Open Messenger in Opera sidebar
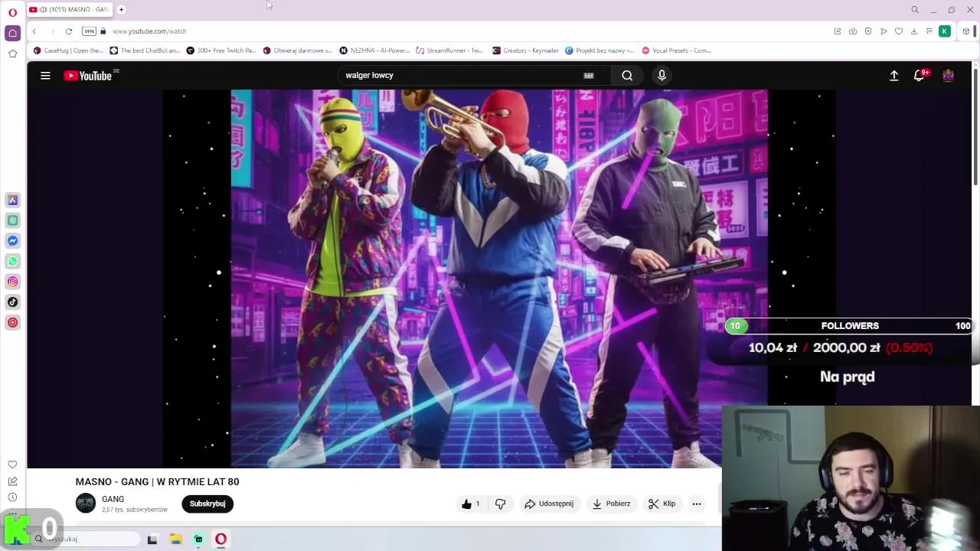 coord(12,240)
